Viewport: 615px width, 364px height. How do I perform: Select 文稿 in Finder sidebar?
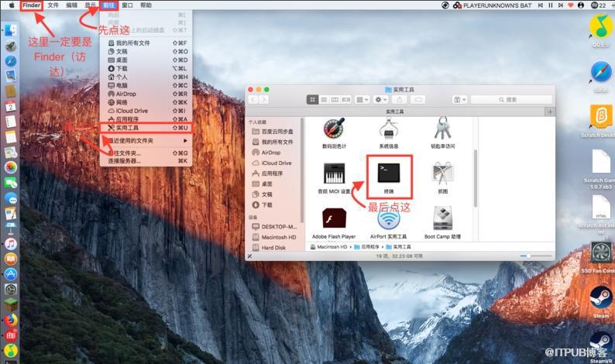pos(262,194)
